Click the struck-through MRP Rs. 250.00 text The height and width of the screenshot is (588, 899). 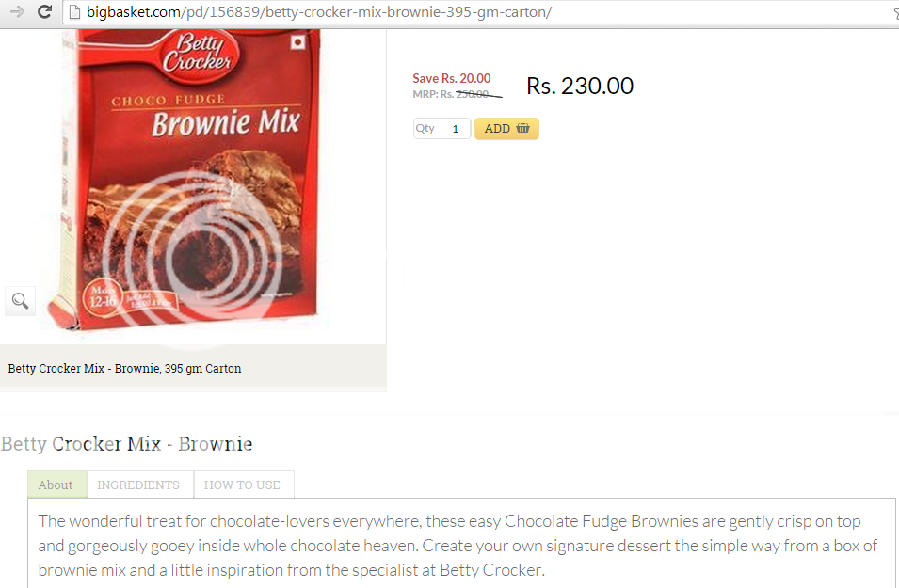coord(457,94)
